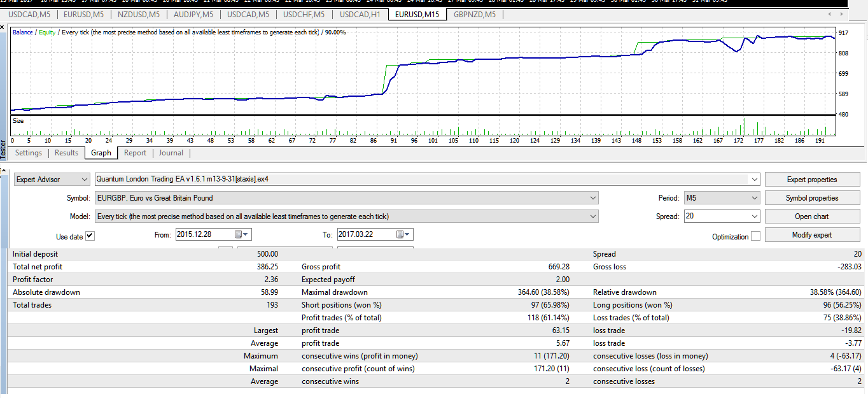
Task: Open the Journal tab
Action: 171,153
